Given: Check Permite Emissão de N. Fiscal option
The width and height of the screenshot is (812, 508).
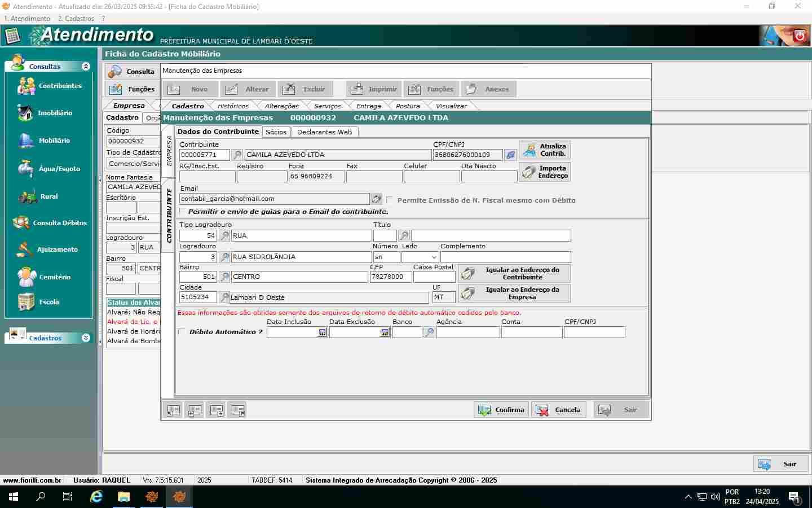Looking at the screenshot, I should point(390,200).
